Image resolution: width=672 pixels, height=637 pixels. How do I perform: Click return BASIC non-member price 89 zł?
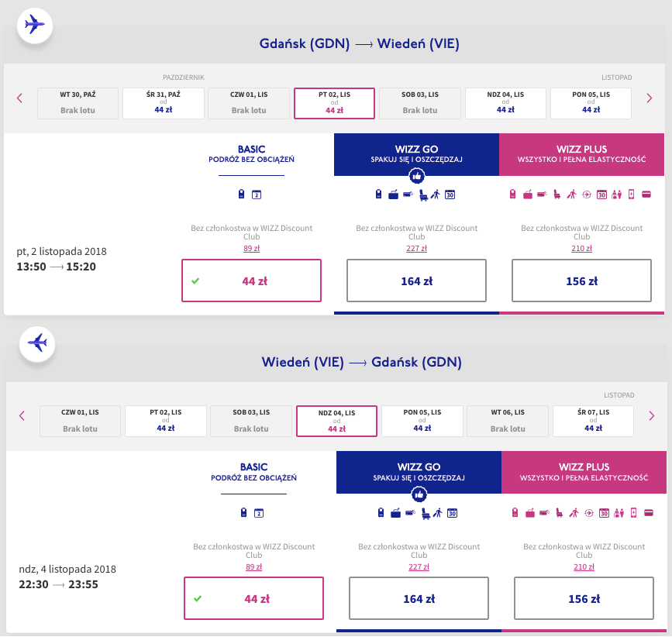[x=253, y=566]
